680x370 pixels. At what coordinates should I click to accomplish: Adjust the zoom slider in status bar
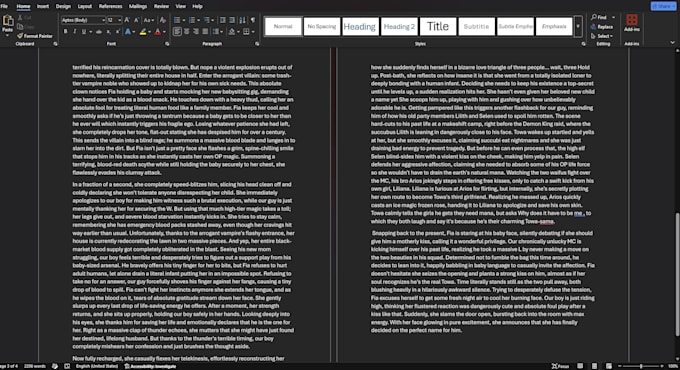coord(641,367)
